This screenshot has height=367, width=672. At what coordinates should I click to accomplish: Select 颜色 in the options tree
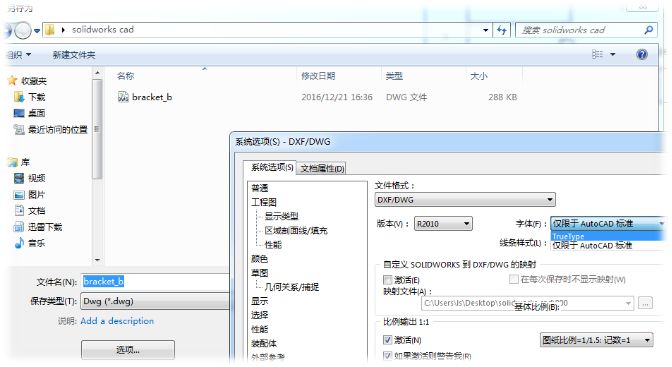[260, 259]
